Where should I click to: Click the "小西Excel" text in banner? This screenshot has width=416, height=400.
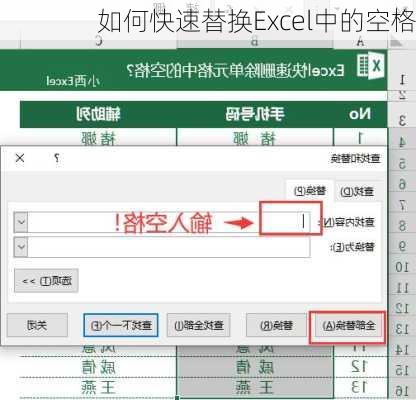(73, 81)
